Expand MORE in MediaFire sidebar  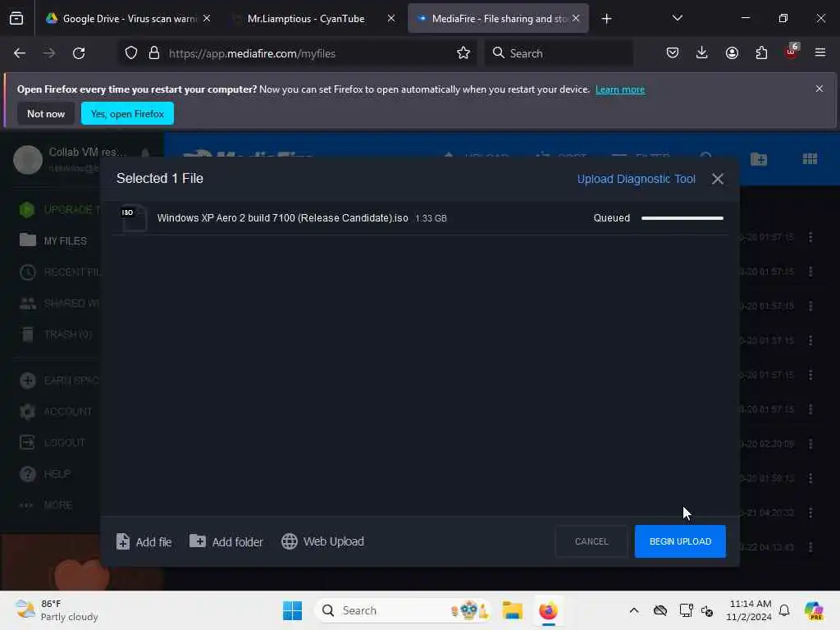tap(47, 505)
